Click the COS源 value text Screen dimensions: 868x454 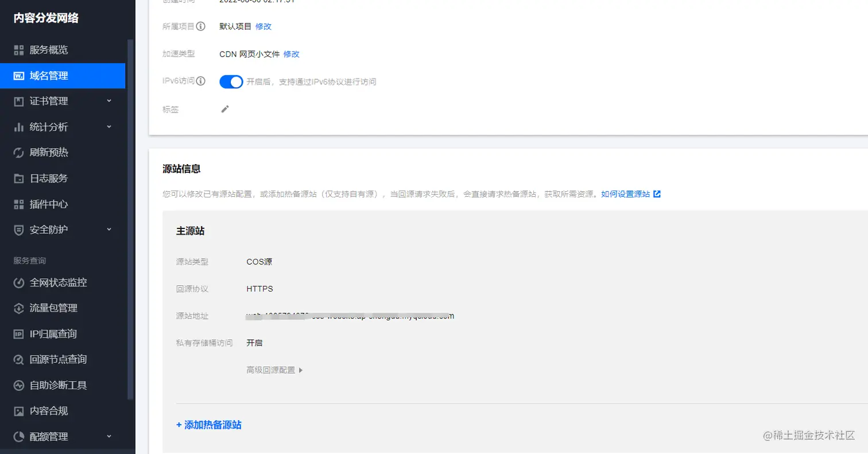pos(259,262)
